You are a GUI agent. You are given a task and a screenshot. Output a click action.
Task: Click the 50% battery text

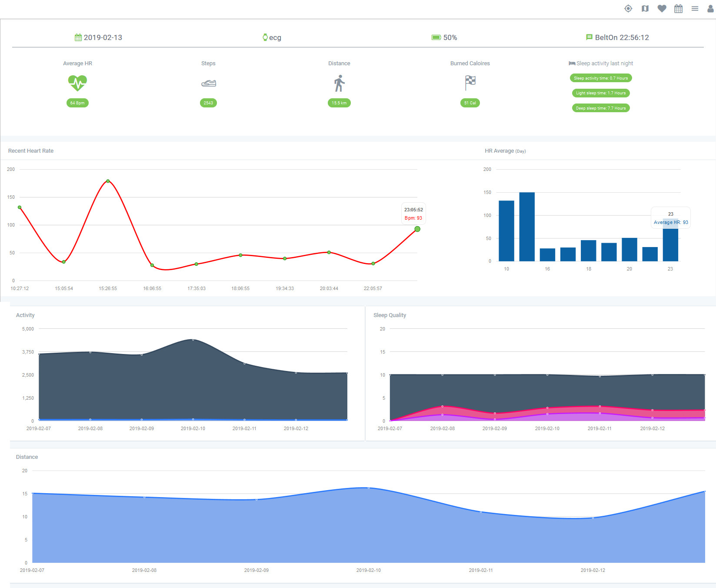(x=450, y=37)
